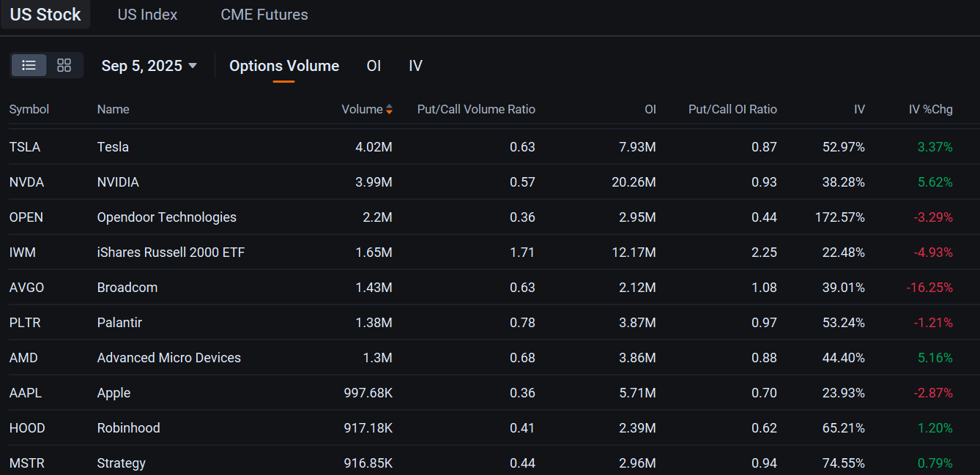This screenshot has width=980, height=475.
Task: Open the Sep 5, 2025 date picker
Action: tap(142, 65)
